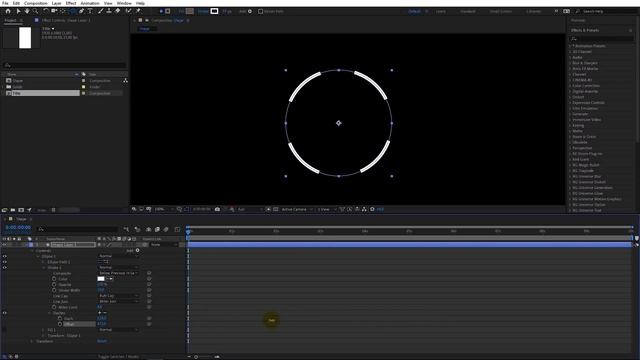
Task: Expand Color Correction effects category
Action: [571, 86]
